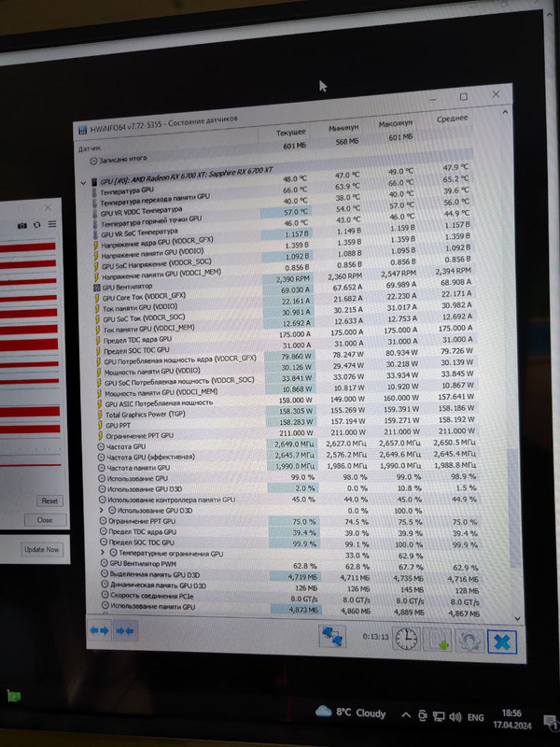This screenshot has width=560, height=747.
Task: Click the 2,649.0 МГц current GPU frequency value
Action: coord(294,445)
